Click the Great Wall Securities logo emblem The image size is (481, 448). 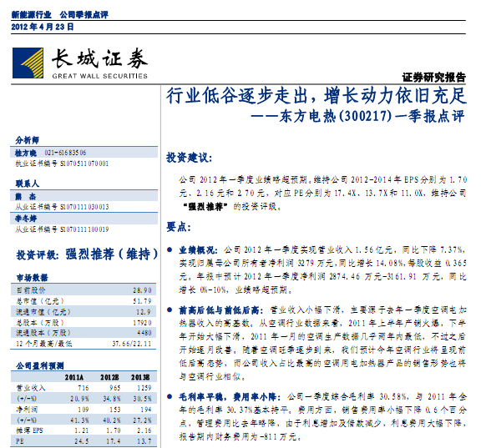[28, 63]
